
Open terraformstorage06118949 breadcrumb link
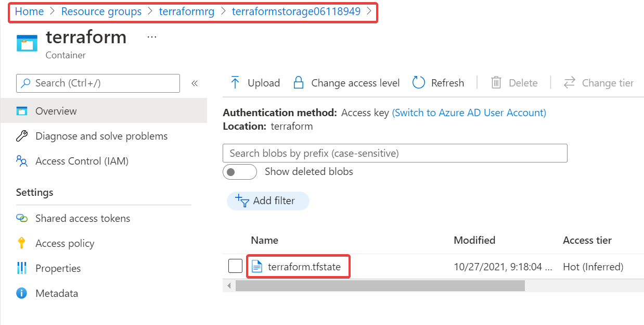(x=296, y=11)
